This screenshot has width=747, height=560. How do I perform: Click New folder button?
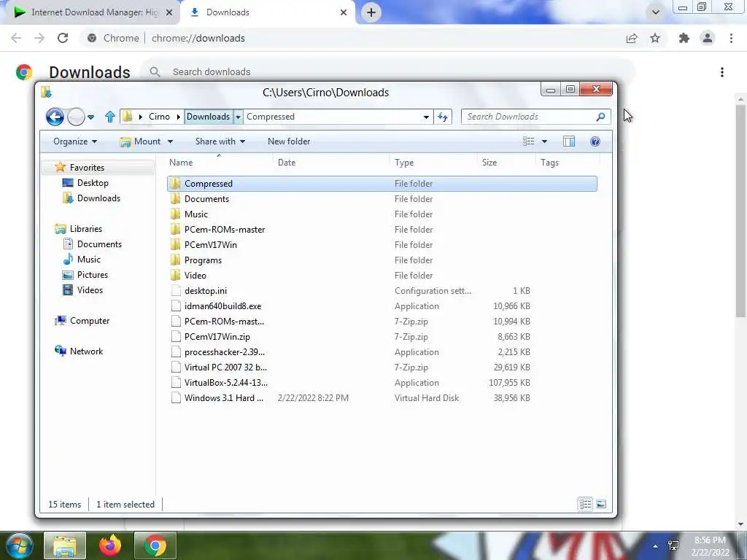coord(289,141)
